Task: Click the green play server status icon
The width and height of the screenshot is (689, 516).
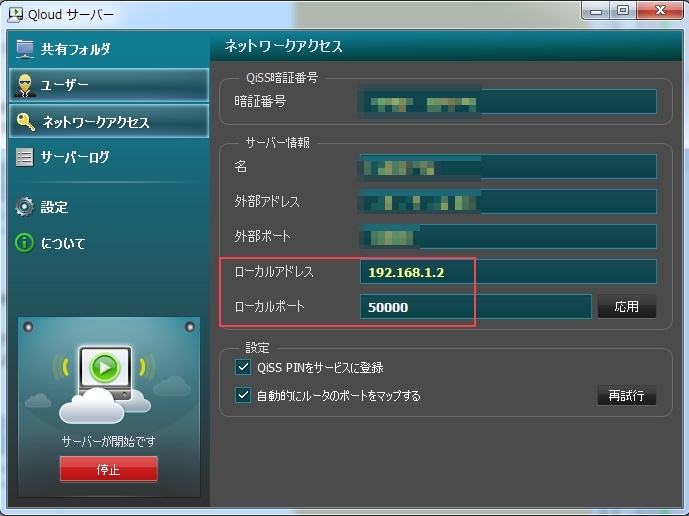Action: pyautogui.click(x=105, y=367)
